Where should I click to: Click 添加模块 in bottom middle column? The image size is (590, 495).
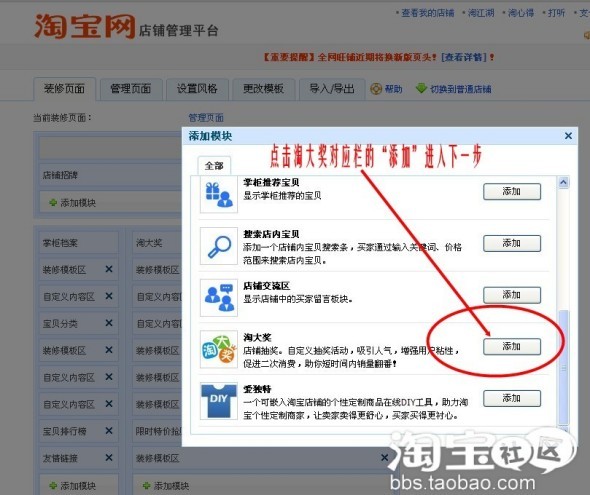[166, 486]
